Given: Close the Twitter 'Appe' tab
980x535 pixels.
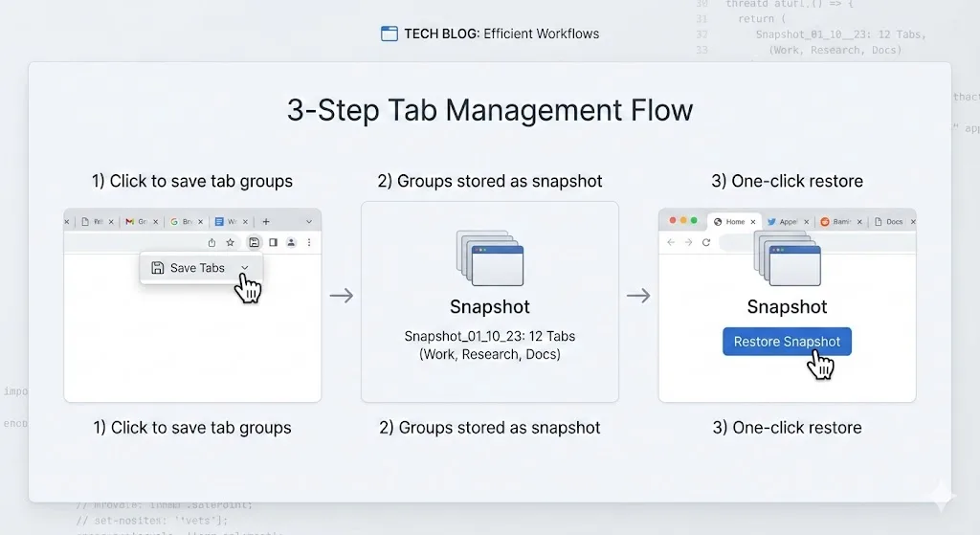Looking at the screenshot, I should 806,222.
